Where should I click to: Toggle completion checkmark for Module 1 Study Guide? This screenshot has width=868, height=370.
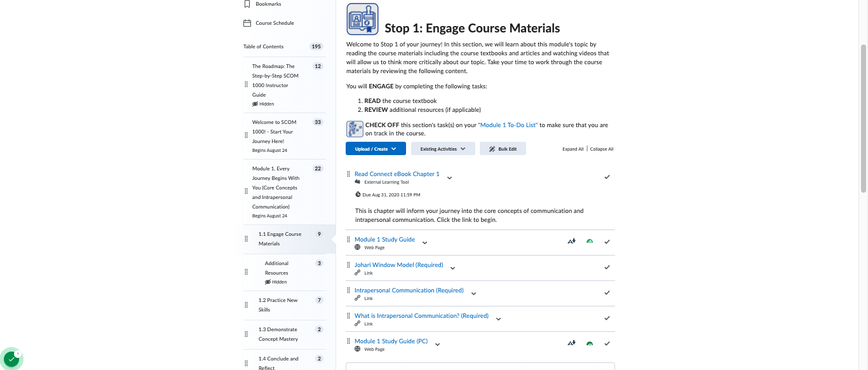[607, 242]
